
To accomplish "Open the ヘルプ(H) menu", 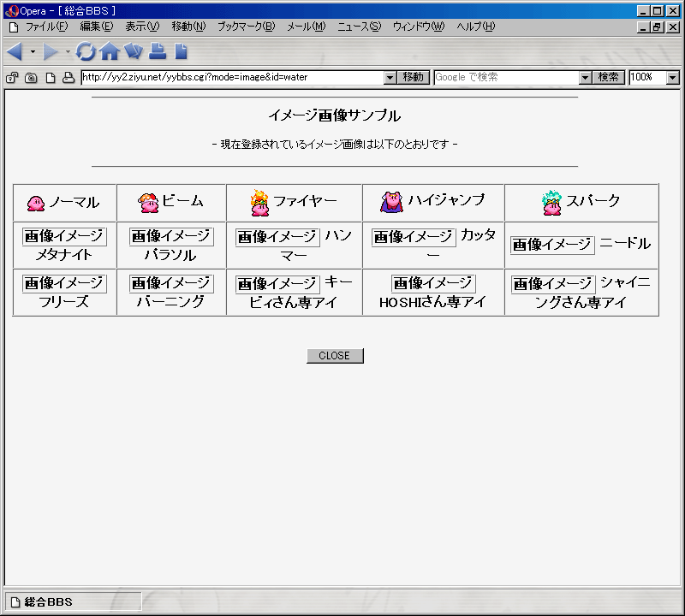I will 476,27.
